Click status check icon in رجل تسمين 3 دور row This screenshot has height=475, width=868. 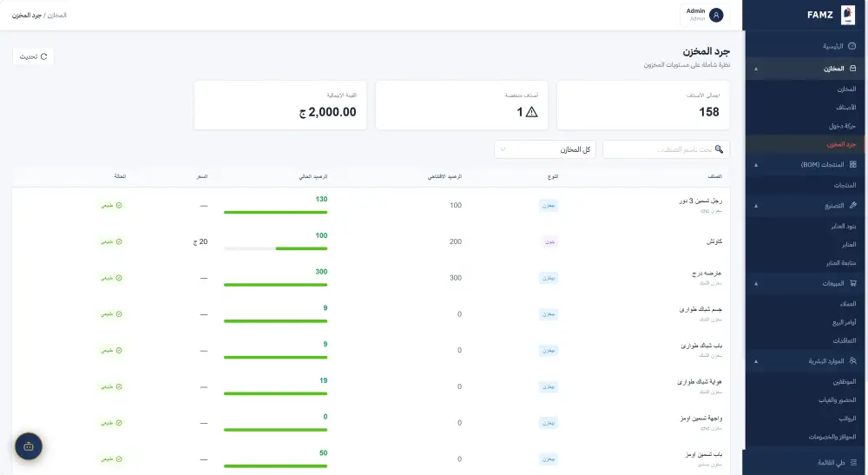click(118, 206)
